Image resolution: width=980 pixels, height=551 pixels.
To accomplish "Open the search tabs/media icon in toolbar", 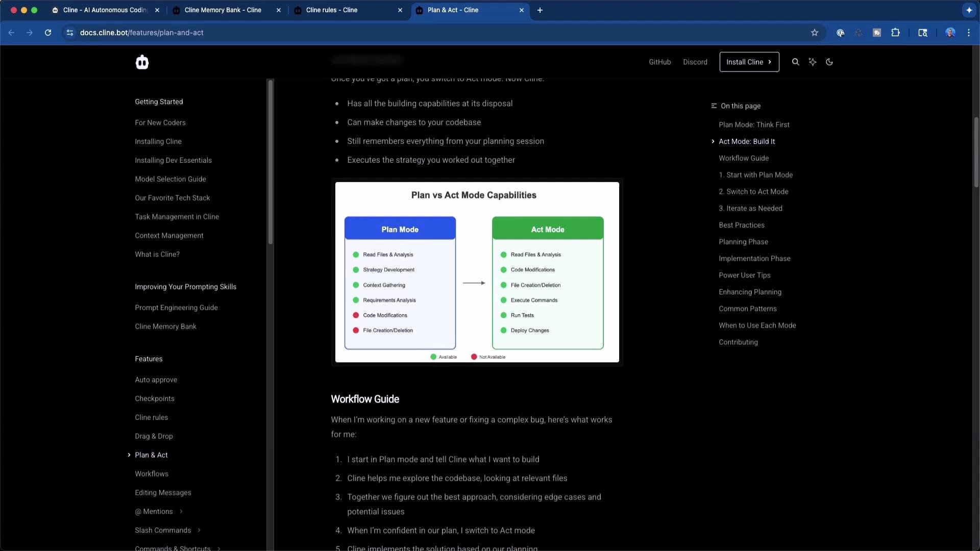I will pos(923,33).
